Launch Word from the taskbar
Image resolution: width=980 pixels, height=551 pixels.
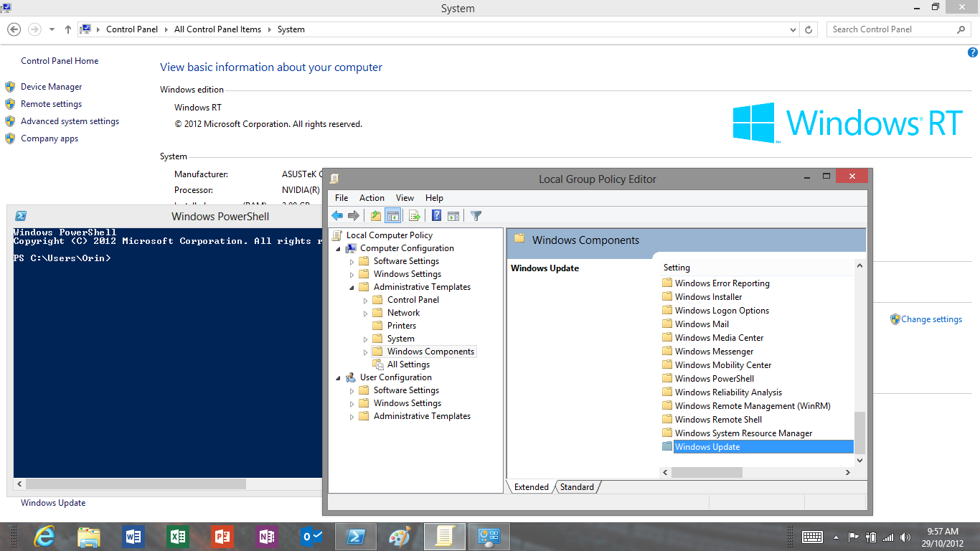(133, 537)
